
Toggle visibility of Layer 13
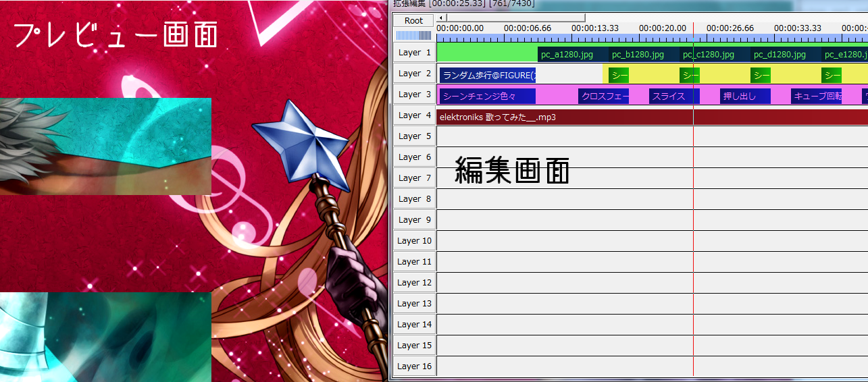tap(415, 304)
